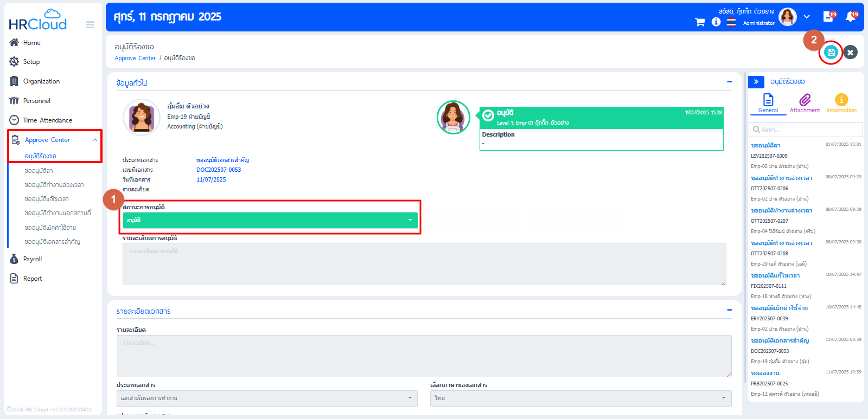Collapse the ข้อมูลทั่วไป section
This screenshot has width=868, height=419.
729,82
